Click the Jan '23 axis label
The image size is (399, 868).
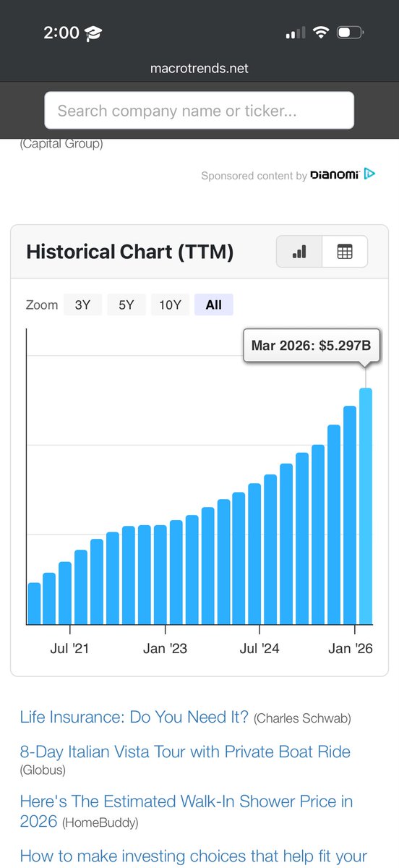[x=165, y=648]
